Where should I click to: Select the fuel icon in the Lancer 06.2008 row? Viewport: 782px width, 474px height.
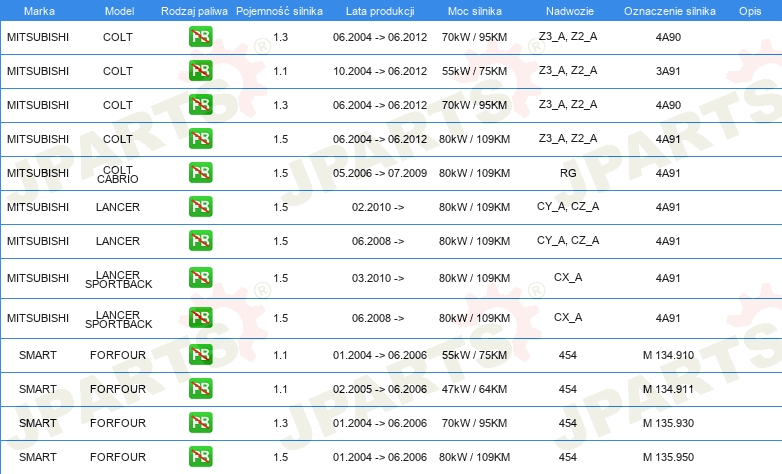[200, 240]
